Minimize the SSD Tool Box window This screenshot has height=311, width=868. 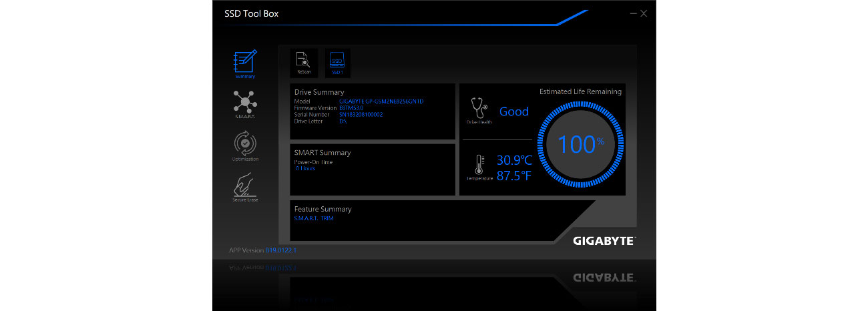632,13
